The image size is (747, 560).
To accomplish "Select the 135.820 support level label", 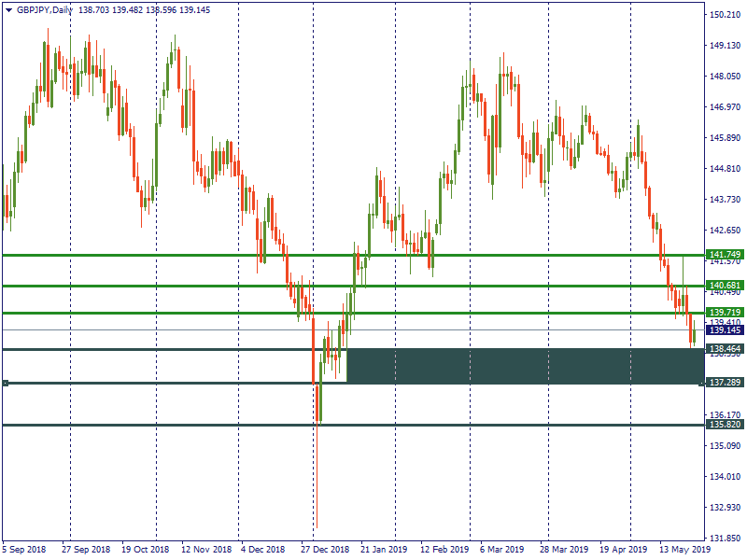I will (x=725, y=425).
